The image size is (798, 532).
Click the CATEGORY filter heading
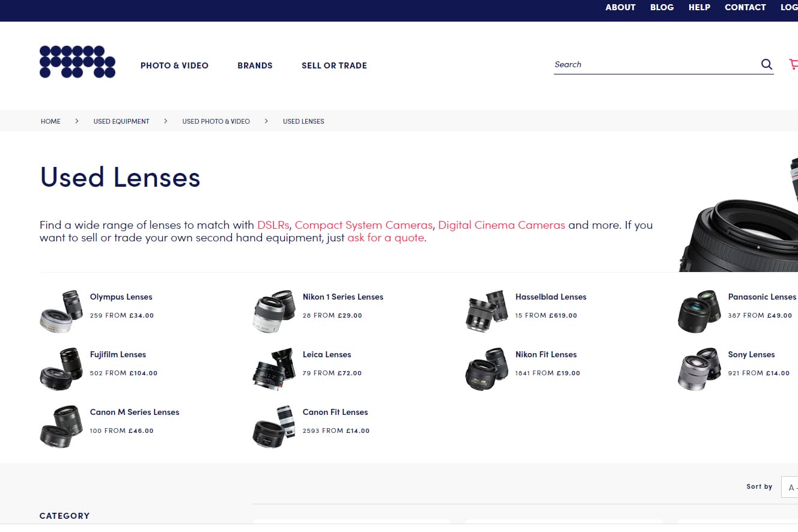tap(65, 516)
